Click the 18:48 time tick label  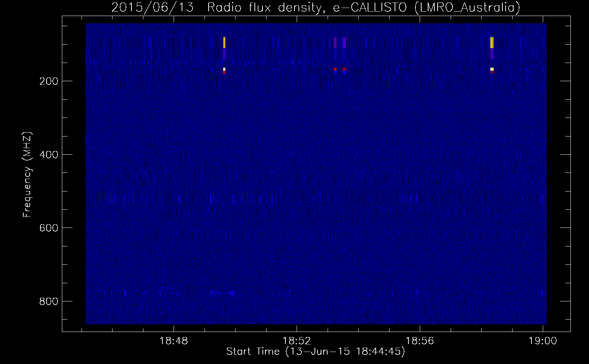click(x=174, y=341)
